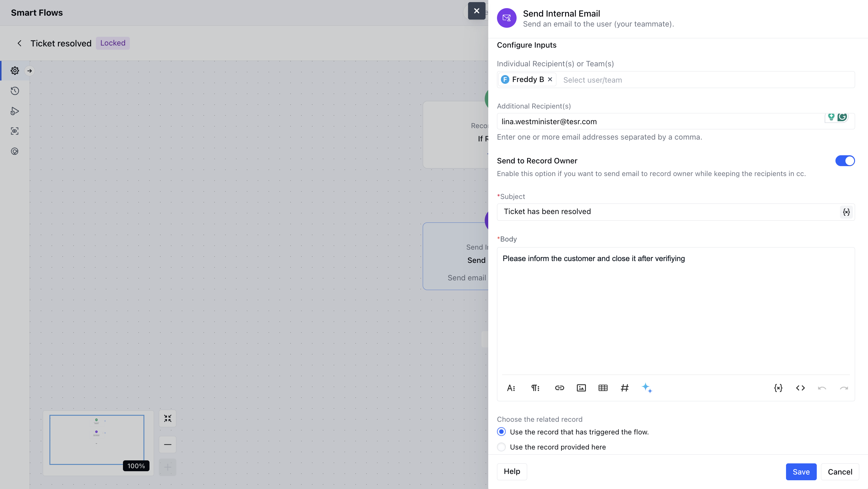Image resolution: width=868 pixels, height=489 pixels.
Task: Go back using arrow beside Ticket resolved
Action: (20, 43)
